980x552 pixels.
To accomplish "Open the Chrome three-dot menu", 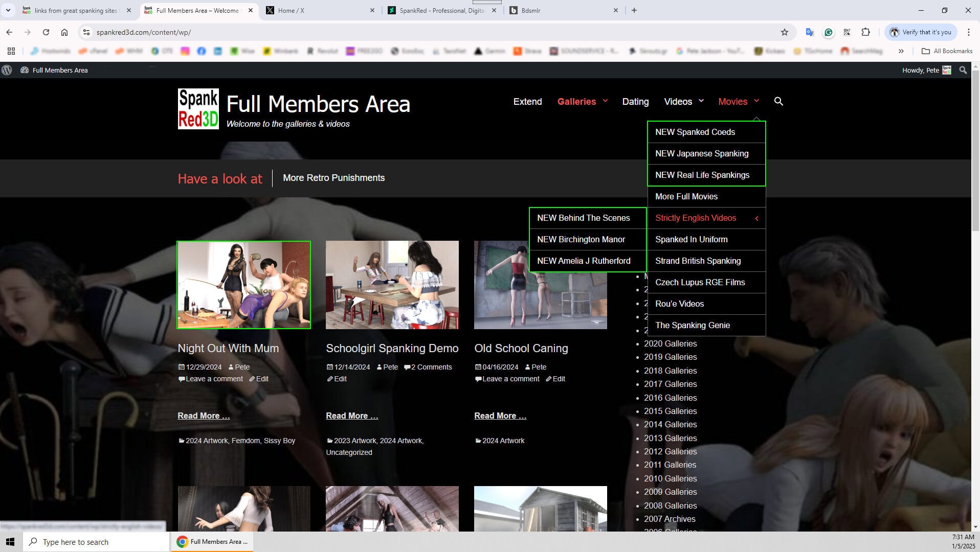I will pos(968,32).
